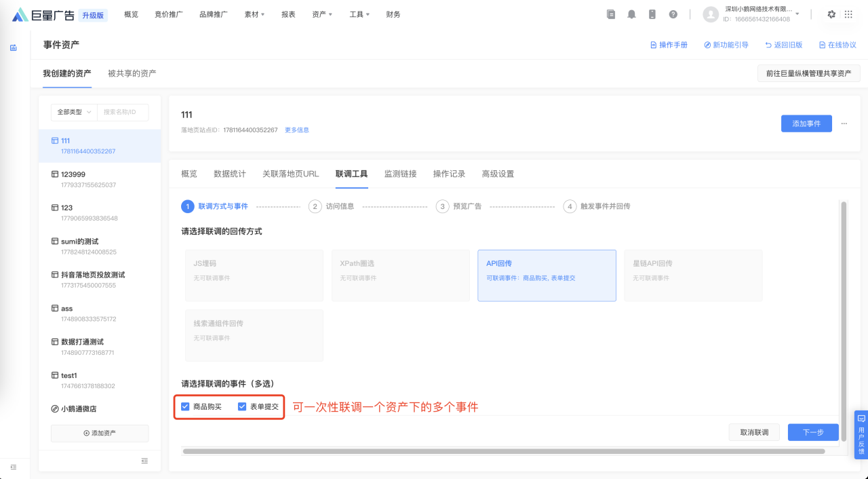Uncheck the 商品购买 event checkbox
The height and width of the screenshot is (479, 868).
(x=185, y=407)
